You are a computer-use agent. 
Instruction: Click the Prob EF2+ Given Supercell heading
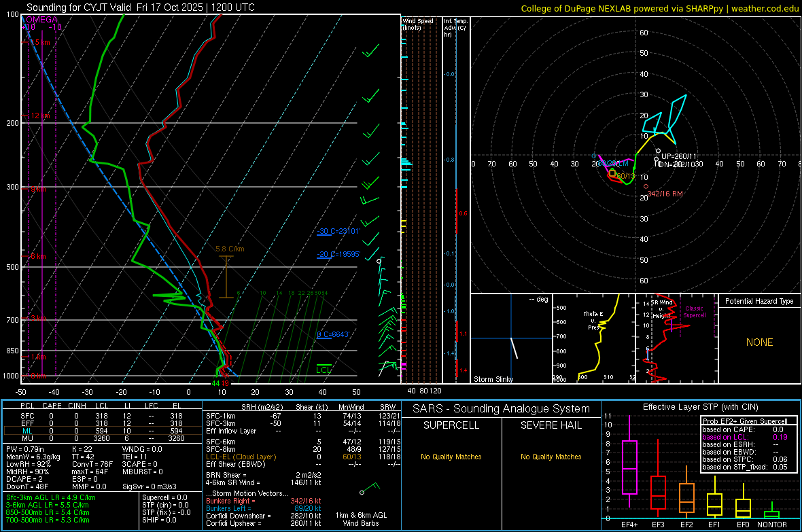coord(745,421)
